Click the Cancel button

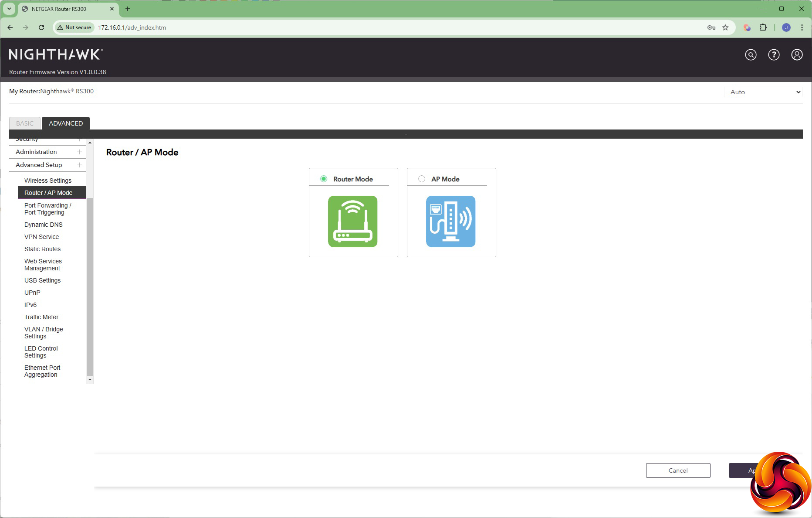(678, 470)
